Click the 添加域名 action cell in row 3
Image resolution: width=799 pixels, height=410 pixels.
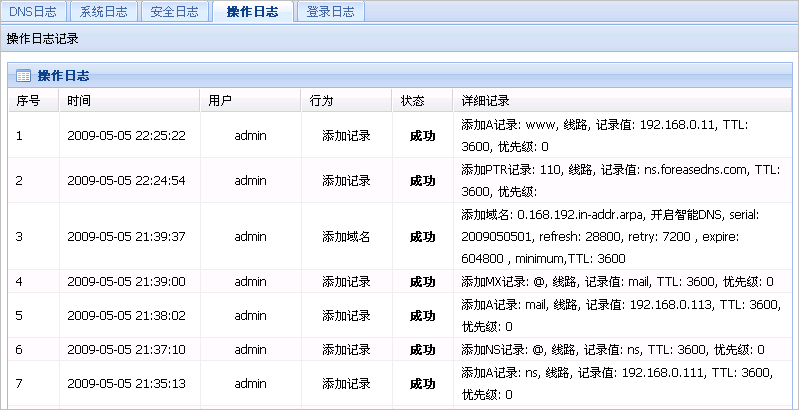coord(346,237)
